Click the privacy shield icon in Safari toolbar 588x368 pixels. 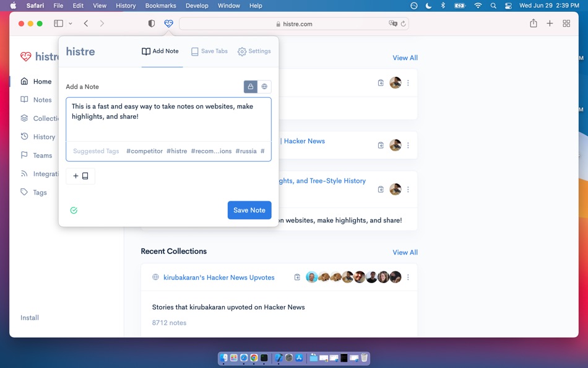point(152,24)
